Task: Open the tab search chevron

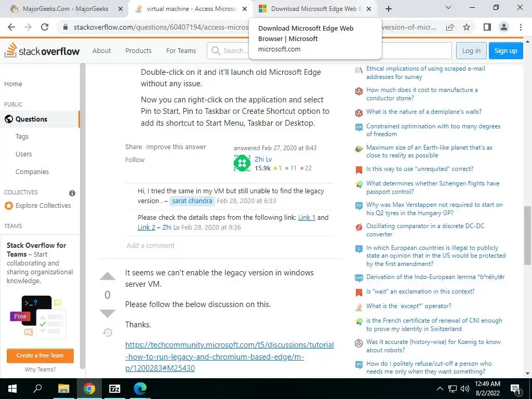Action: coord(448,8)
